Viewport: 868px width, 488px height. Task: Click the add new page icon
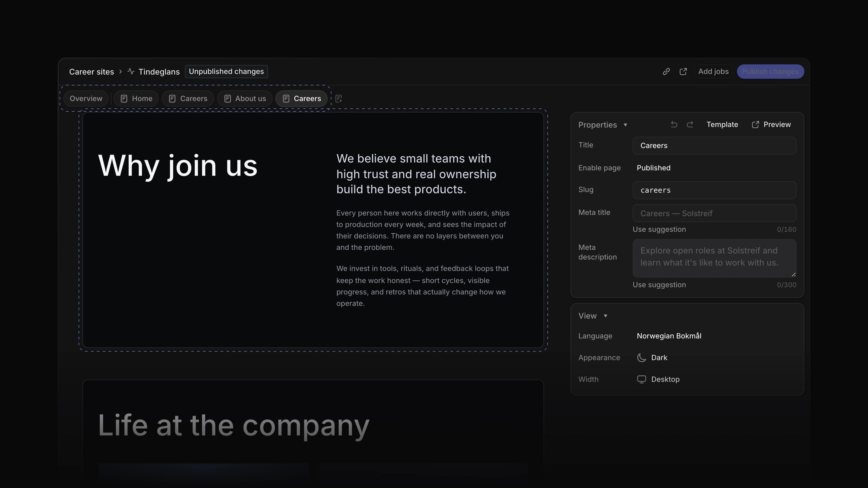pyautogui.click(x=339, y=99)
